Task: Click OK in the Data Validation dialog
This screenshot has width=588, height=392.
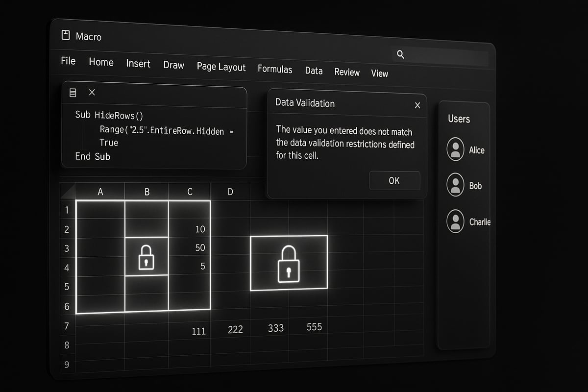Action: tap(394, 180)
